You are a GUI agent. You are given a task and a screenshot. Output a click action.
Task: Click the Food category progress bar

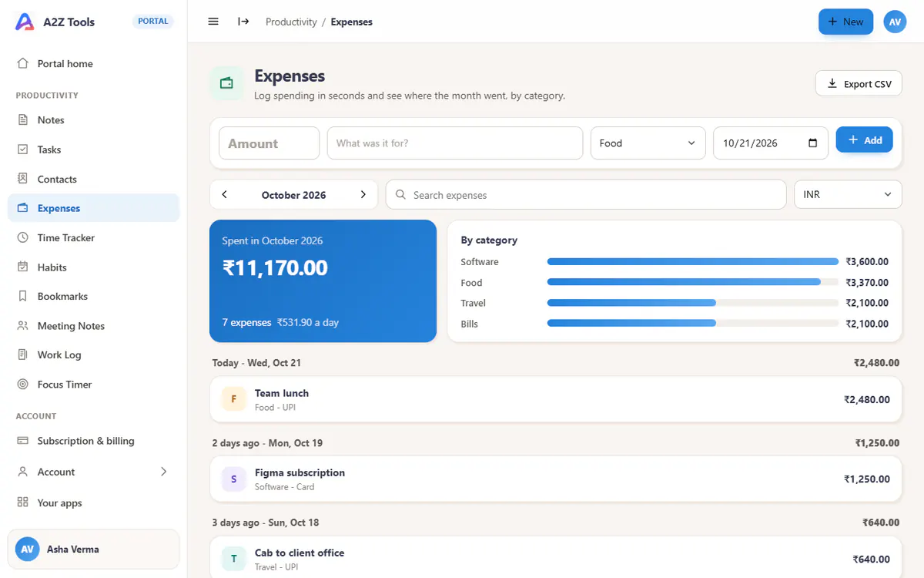pyautogui.click(x=692, y=283)
